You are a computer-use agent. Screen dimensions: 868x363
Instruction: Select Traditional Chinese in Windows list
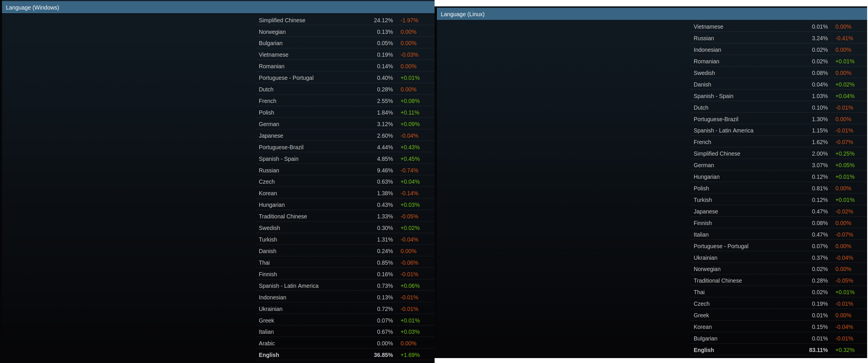tap(282, 217)
